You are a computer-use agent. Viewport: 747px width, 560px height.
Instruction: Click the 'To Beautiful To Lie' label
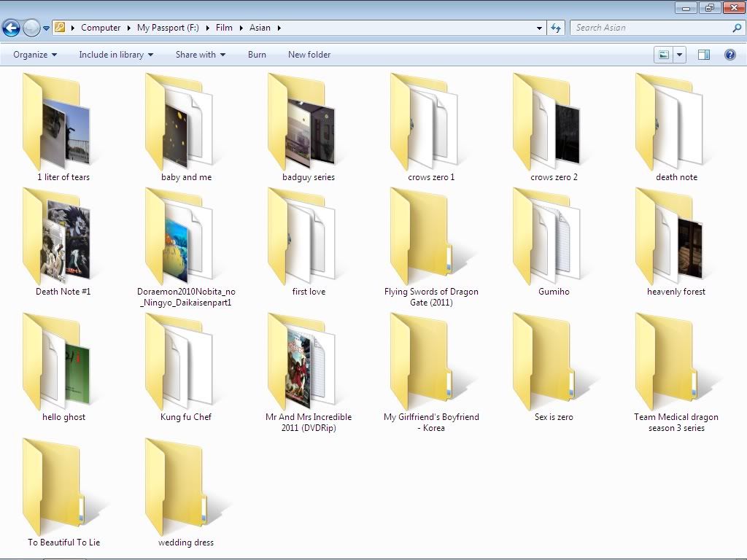click(x=64, y=542)
